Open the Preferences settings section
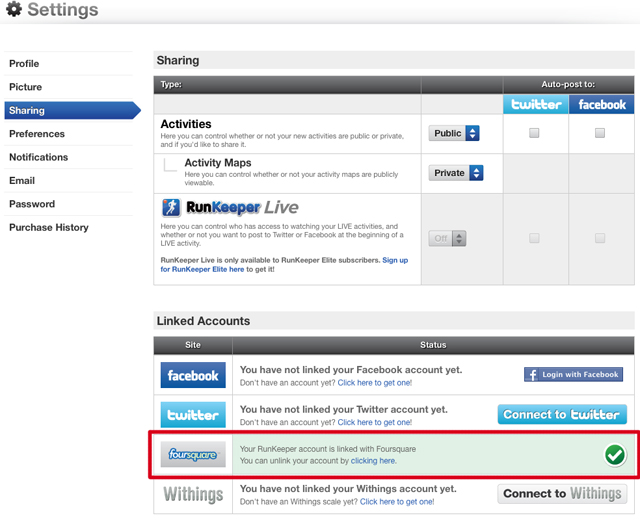640x520 pixels. [37, 134]
